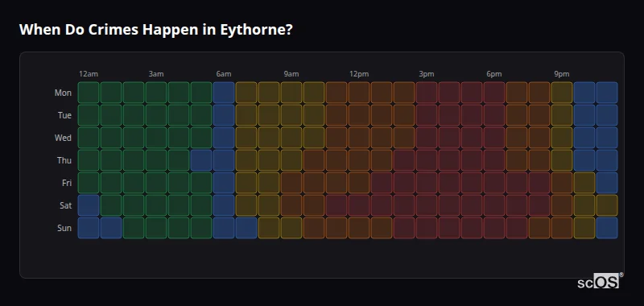Image resolution: width=644 pixels, height=306 pixels.
Task: Click the Monday 9am heatmap cell
Action: tap(291, 93)
